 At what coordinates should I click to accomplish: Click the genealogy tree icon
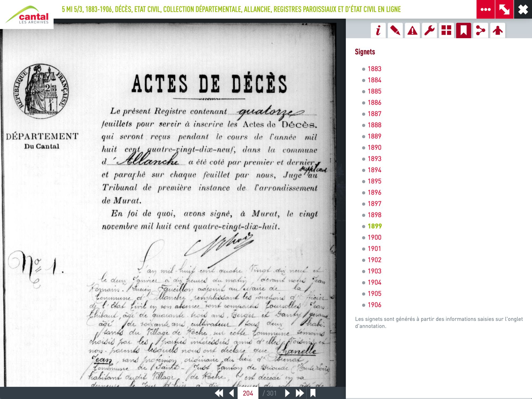pyautogui.click(x=497, y=30)
